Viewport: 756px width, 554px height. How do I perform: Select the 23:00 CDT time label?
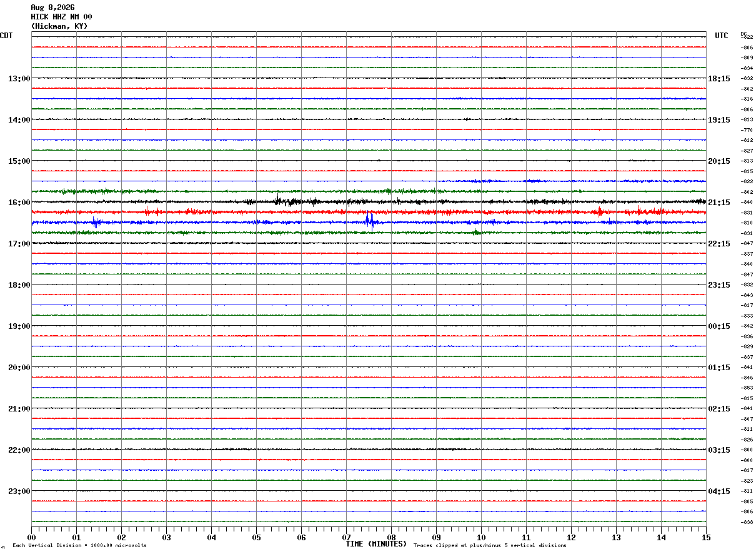point(19,491)
